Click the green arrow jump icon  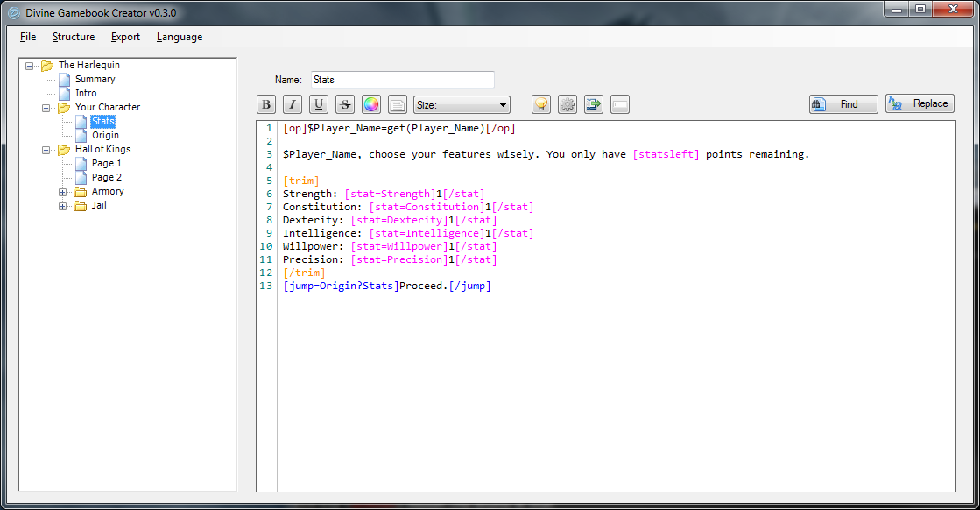point(594,104)
